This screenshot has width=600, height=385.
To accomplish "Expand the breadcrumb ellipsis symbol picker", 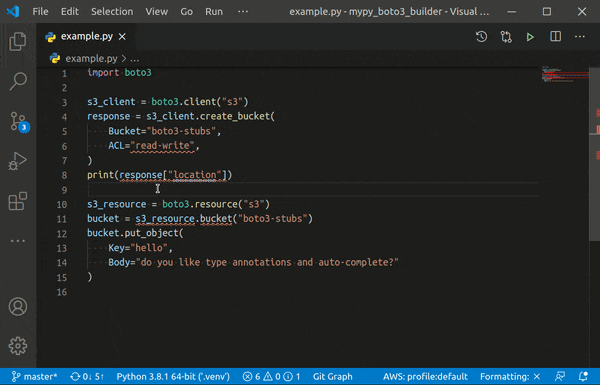I will point(135,59).
